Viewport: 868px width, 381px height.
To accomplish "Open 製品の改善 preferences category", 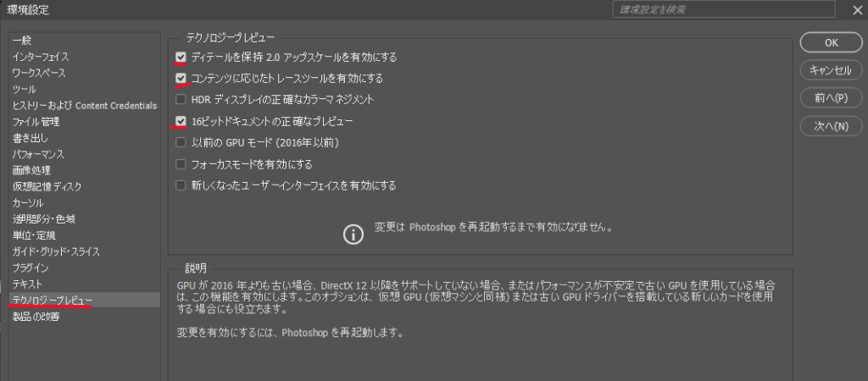I will [x=36, y=317].
